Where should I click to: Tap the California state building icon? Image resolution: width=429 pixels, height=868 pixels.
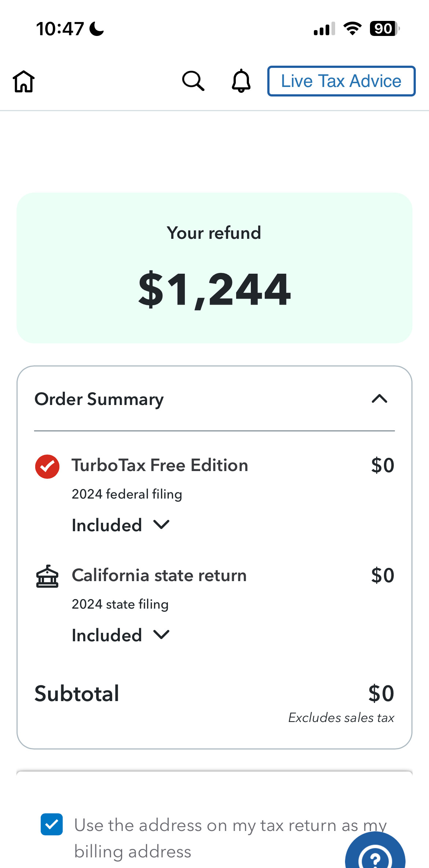tap(47, 576)
